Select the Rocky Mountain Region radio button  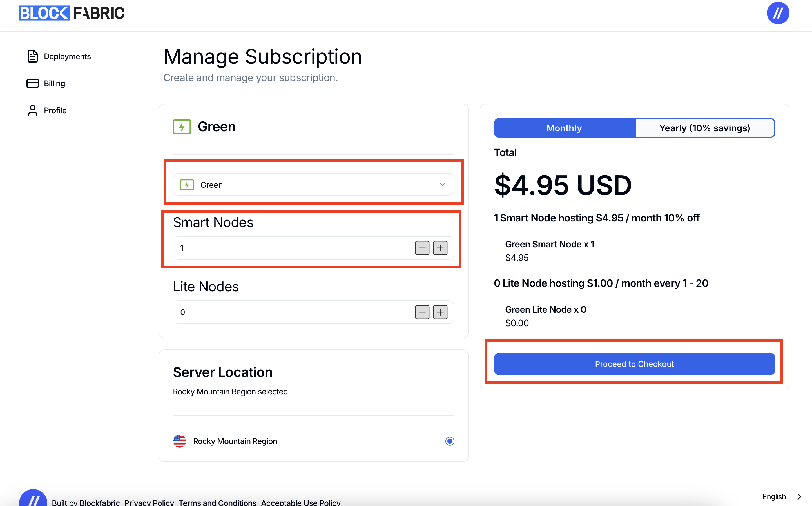point(450,441)
